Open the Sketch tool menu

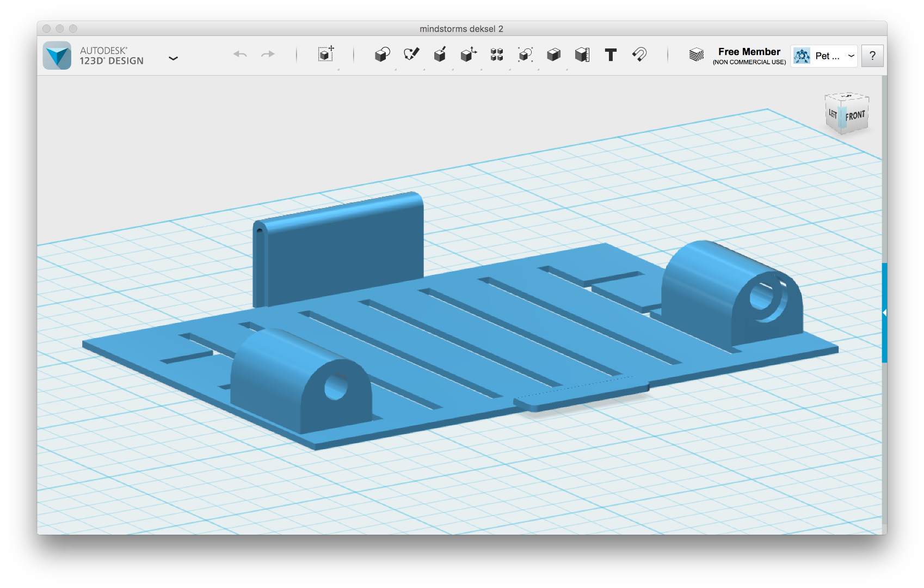pos(411,54)
